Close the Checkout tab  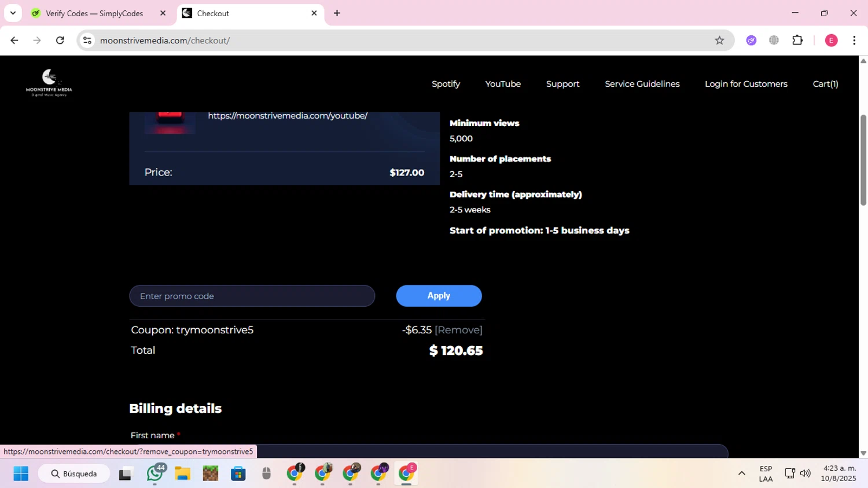click(x=314, y=13)
